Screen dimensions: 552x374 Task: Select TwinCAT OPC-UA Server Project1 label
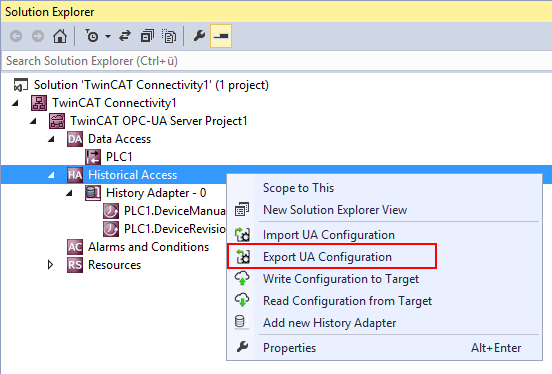[159, 121]
